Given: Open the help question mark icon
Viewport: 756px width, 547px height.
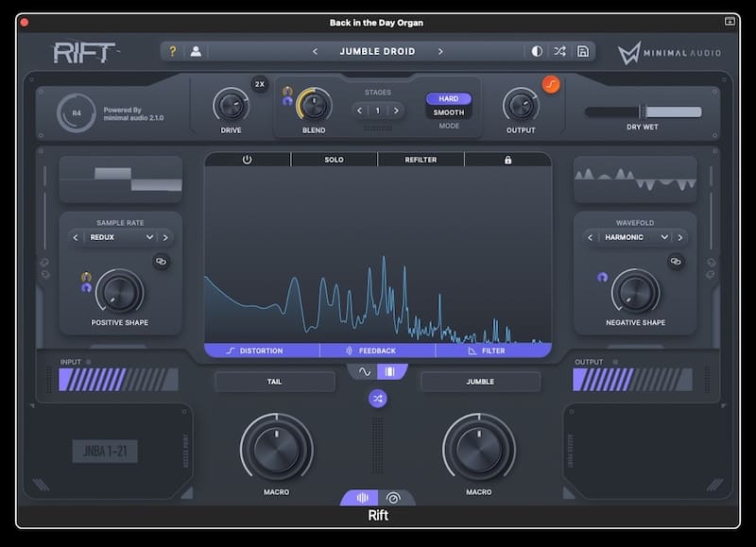Looking at the screenshot, I should coord(173,51).
